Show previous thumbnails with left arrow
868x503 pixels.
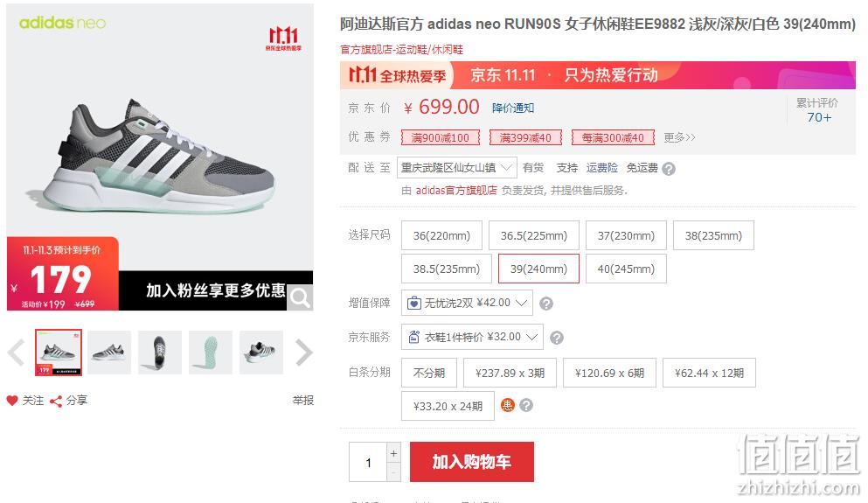16,353
